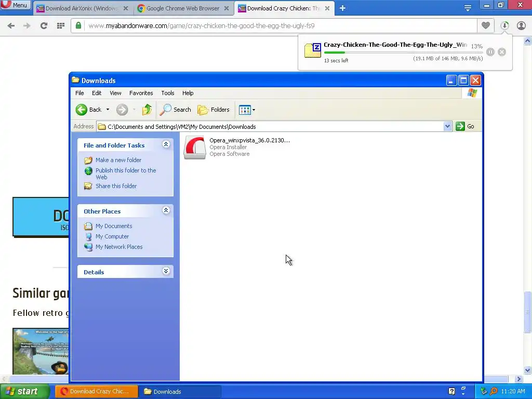Click the help question mark tray icon
The image size is (532, 399).
[451, 391]
